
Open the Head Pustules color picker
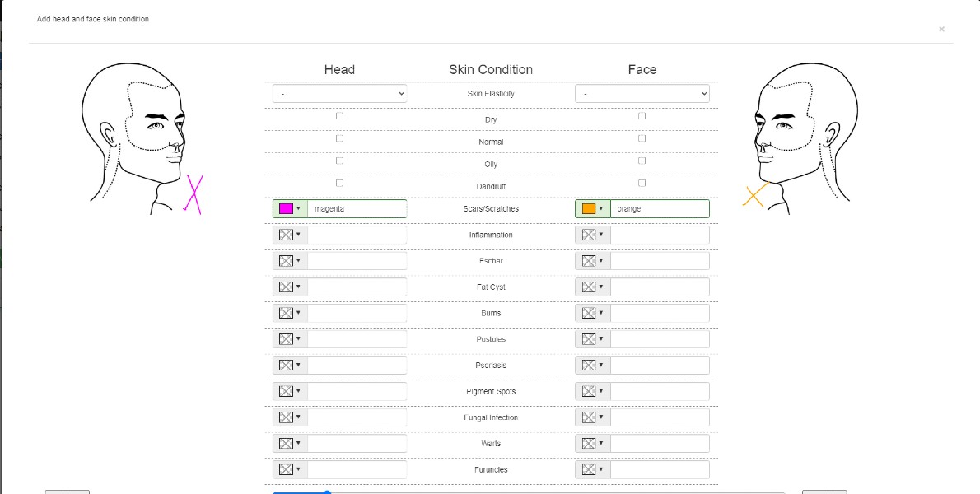[x=289, y=339]
